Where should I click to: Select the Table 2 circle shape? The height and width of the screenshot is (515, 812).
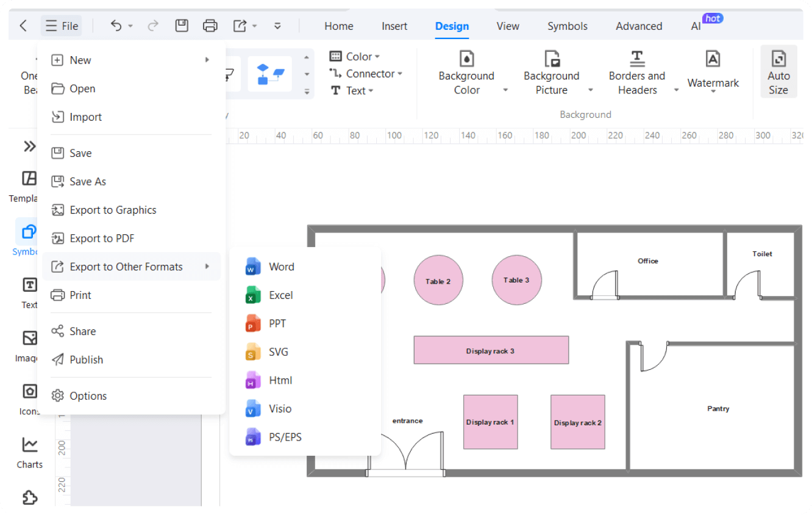click(x=438, y=281)
